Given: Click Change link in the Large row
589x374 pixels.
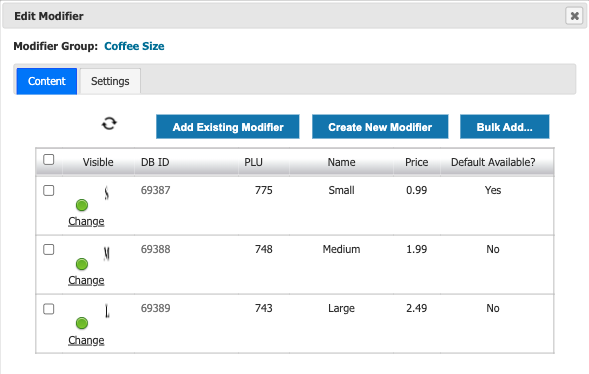Looking at the screenshot, I should 86,340.
